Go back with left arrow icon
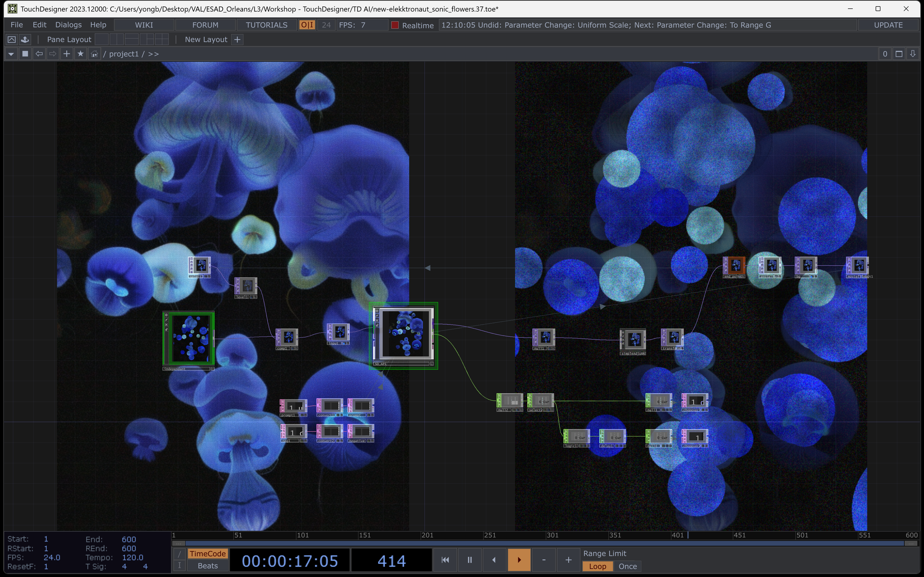This screenshot has width=924, height=577. pos(39,54)
